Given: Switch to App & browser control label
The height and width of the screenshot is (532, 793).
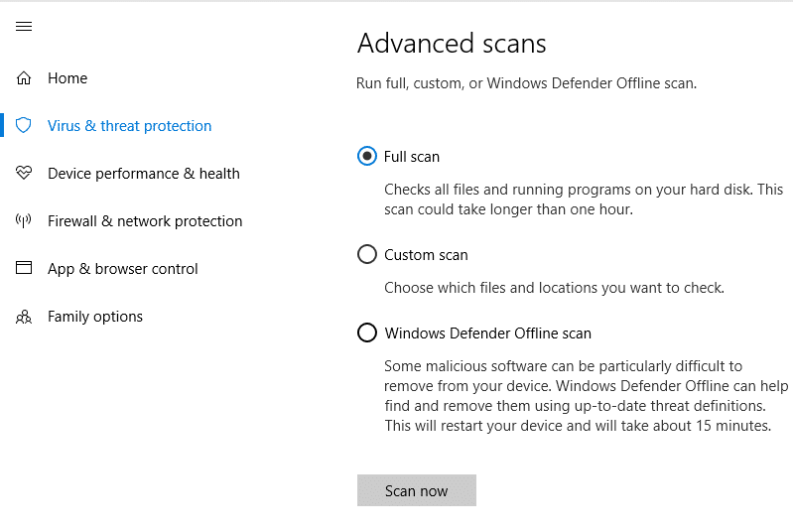Looking at the screenshot, I should click(x=123, y=269).
